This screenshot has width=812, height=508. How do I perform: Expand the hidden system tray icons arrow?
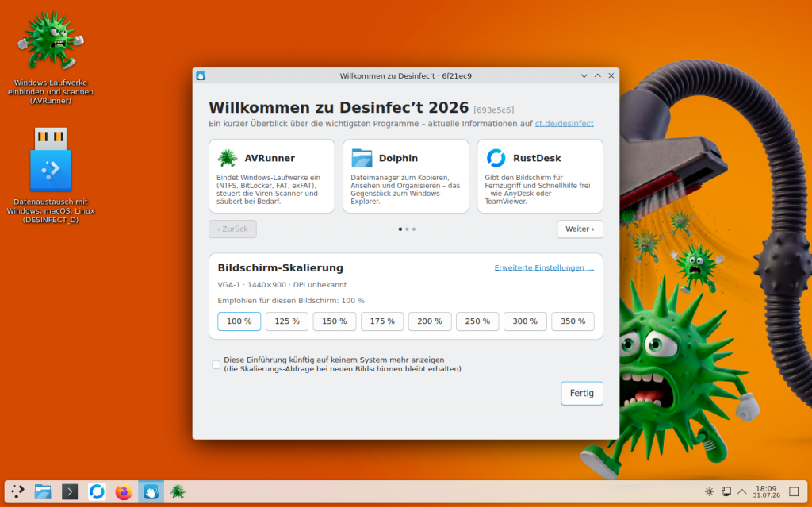tap(742, 491)
